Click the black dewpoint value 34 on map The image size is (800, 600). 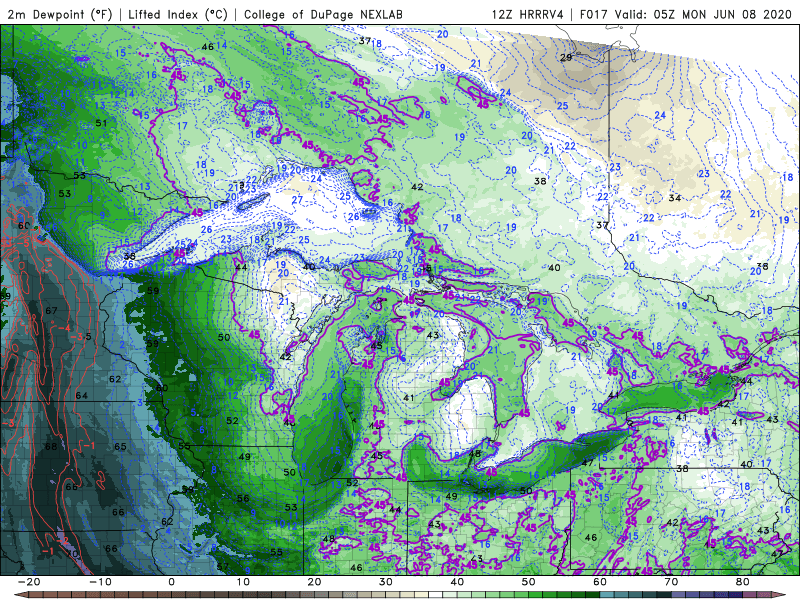point(674,197)
